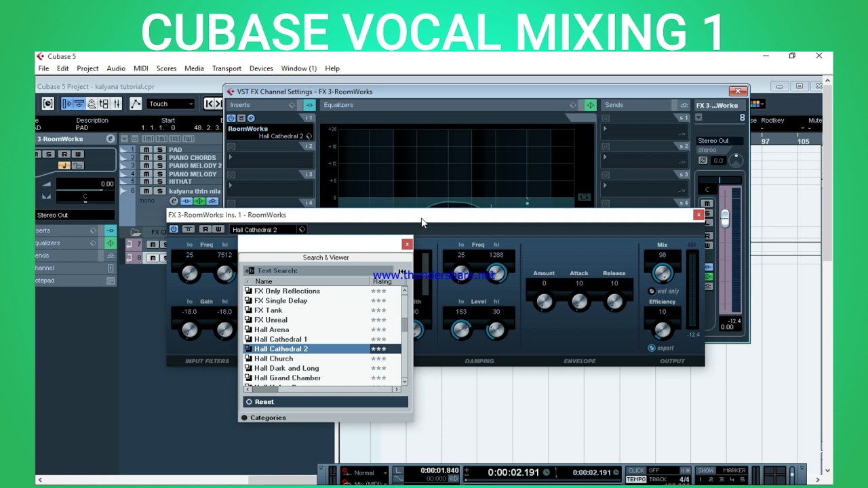The height and width of the screenshot is (488, 868).
Task: Toggle Write automation 'W' in RoomWorks header
Action: coord(218,230)
